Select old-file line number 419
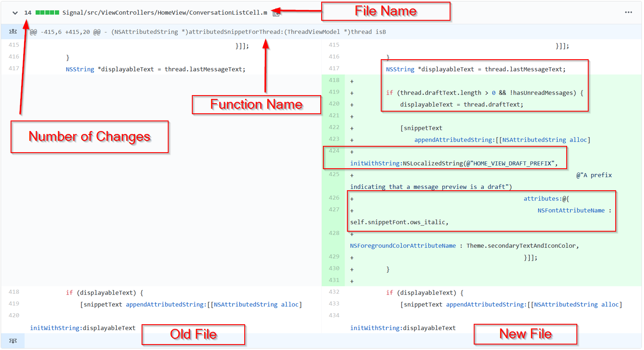This screenshot has height=350, width=644. (14, 304)
